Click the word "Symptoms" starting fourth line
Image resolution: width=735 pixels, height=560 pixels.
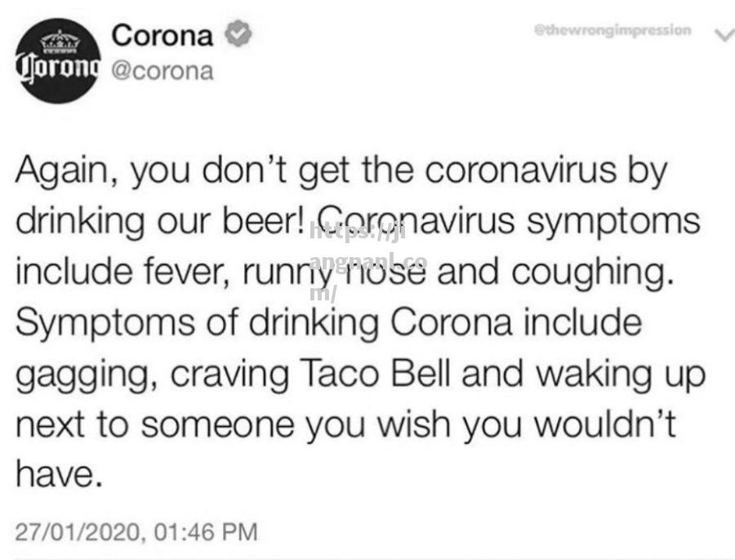105,325
